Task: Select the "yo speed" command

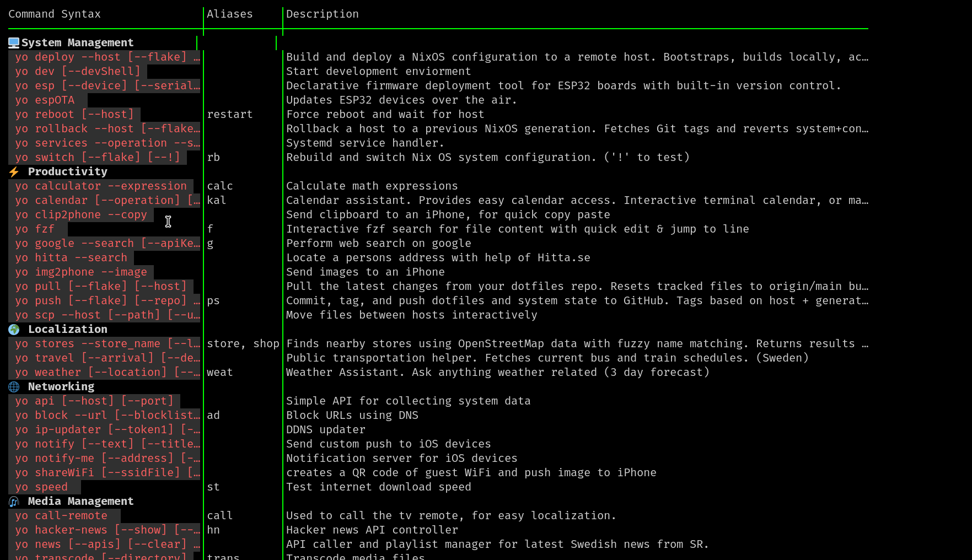Action: coord(41,487)
